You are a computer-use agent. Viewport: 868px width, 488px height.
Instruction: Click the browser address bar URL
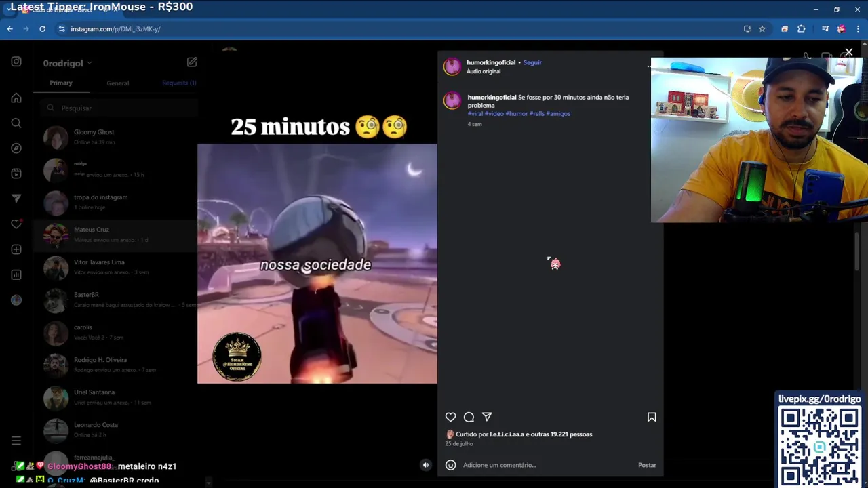[x=115, y=29]
